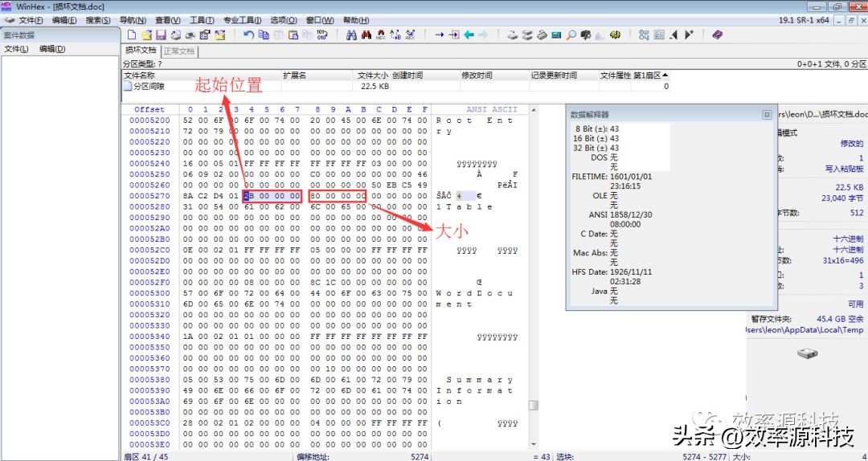Open the 文件(F) menu
Viewport: 868px width, 461px height.
(x=31, y=20)
